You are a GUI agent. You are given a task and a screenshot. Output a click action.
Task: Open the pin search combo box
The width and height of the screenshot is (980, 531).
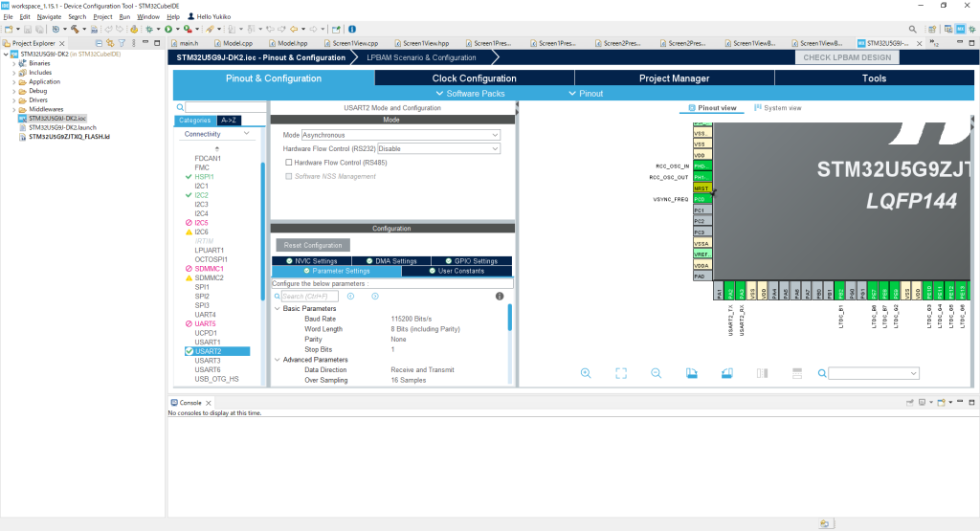tap(874, 373)
